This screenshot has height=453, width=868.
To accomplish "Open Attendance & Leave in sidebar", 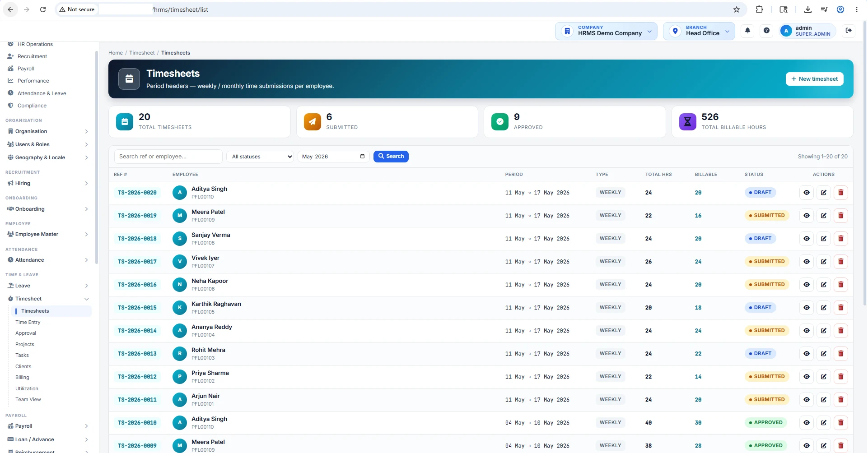I will [x=42, y=93].
